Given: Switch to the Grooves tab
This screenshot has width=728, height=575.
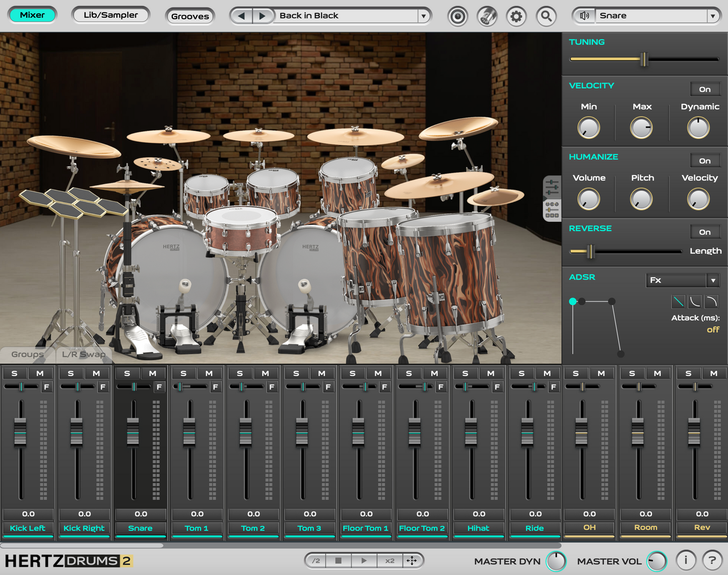Looking at the screenshot, I should (190, 16).
